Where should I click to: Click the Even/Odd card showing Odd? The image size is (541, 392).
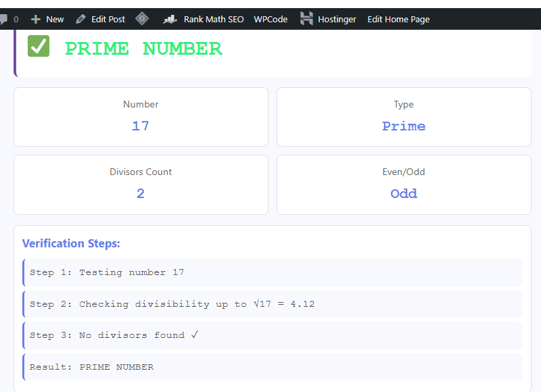pyautogui.click(x=404, y=185)
